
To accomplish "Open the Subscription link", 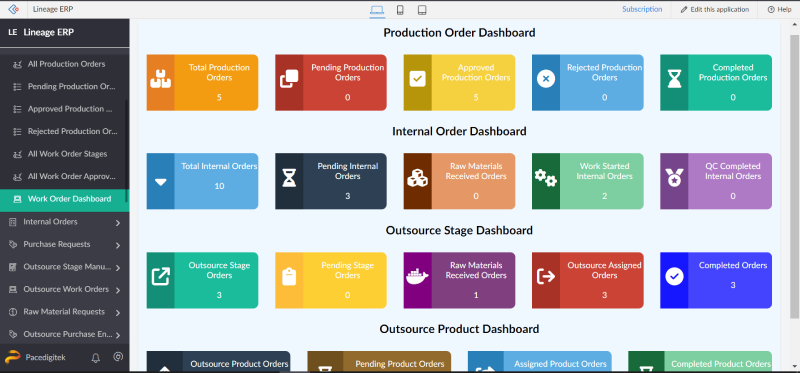I will 642,9.
